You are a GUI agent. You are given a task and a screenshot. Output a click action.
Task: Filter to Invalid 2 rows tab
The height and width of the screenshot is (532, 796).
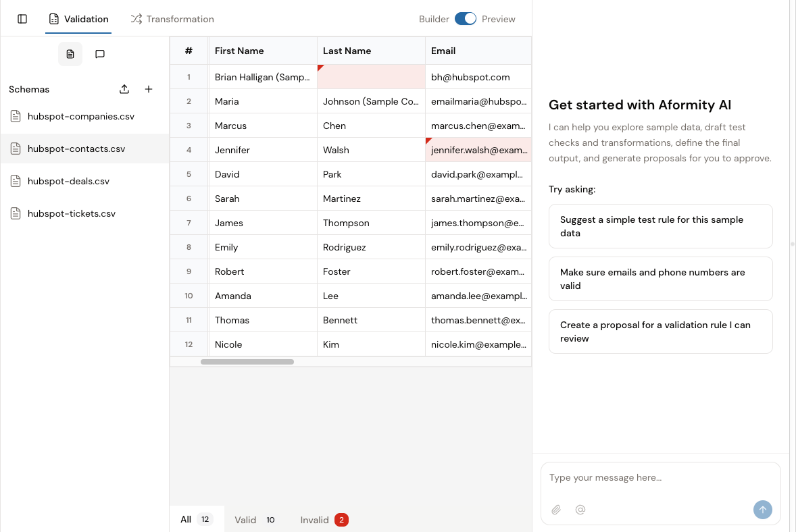coord(324,520)
